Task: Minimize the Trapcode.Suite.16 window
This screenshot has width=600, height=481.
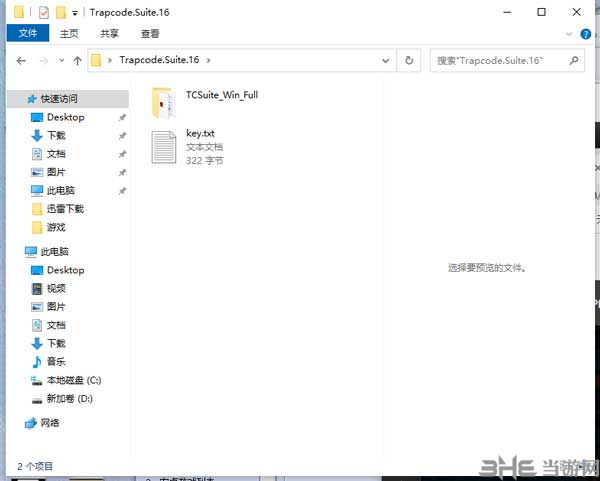Action: [x=507, y=12]
